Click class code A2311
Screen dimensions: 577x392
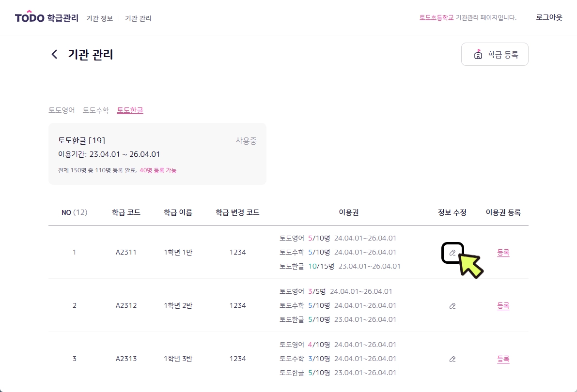[x=126, y=252]
